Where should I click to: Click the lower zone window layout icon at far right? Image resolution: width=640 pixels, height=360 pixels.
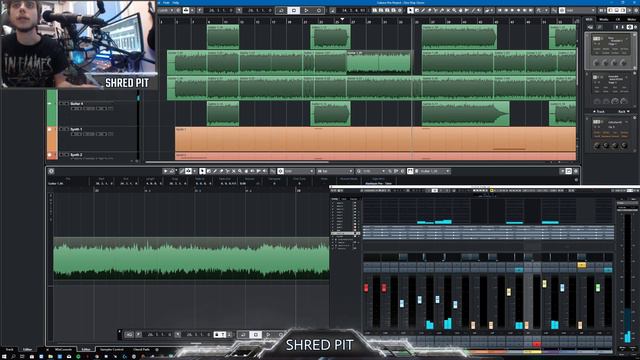point(569,171)
